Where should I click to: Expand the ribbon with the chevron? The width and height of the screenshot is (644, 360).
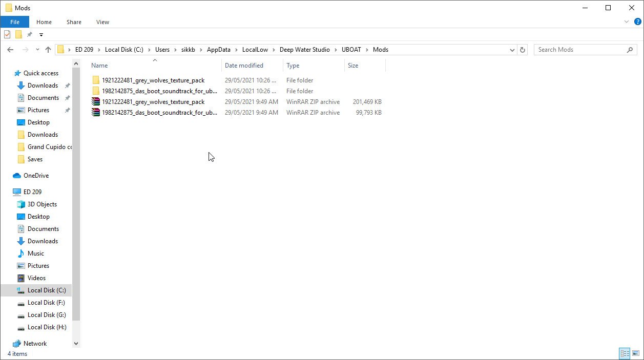(627, 22)
